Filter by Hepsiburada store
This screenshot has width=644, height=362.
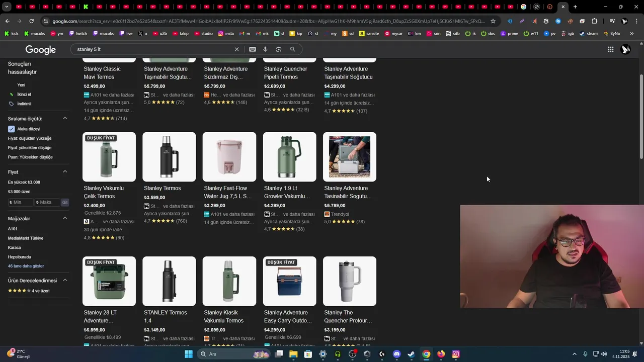click(x=20, y=257)
